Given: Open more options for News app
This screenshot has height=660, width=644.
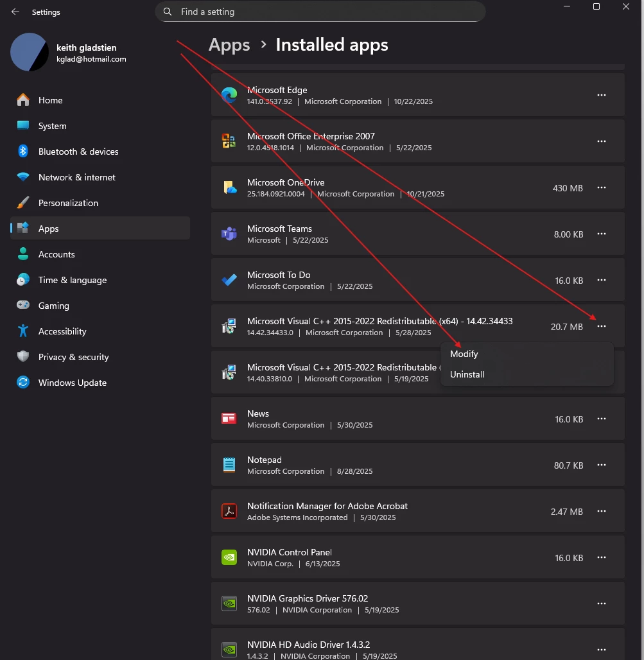Looking at the screenshot, I should [x=602, y=419].
